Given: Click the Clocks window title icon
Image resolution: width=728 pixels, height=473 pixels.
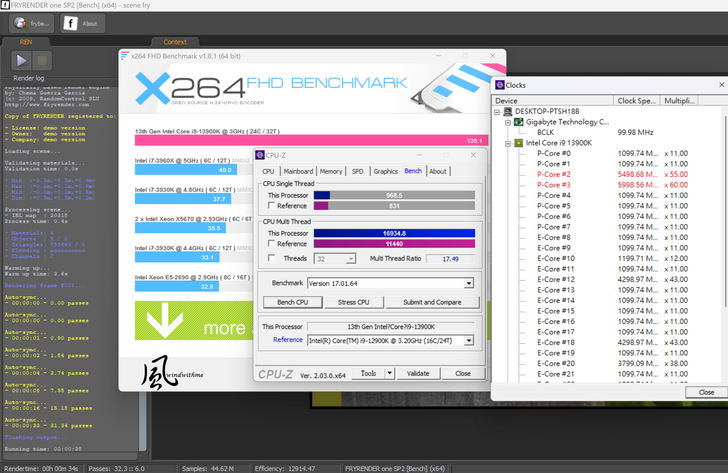Looking at the screenshot, I should point(500,85).
